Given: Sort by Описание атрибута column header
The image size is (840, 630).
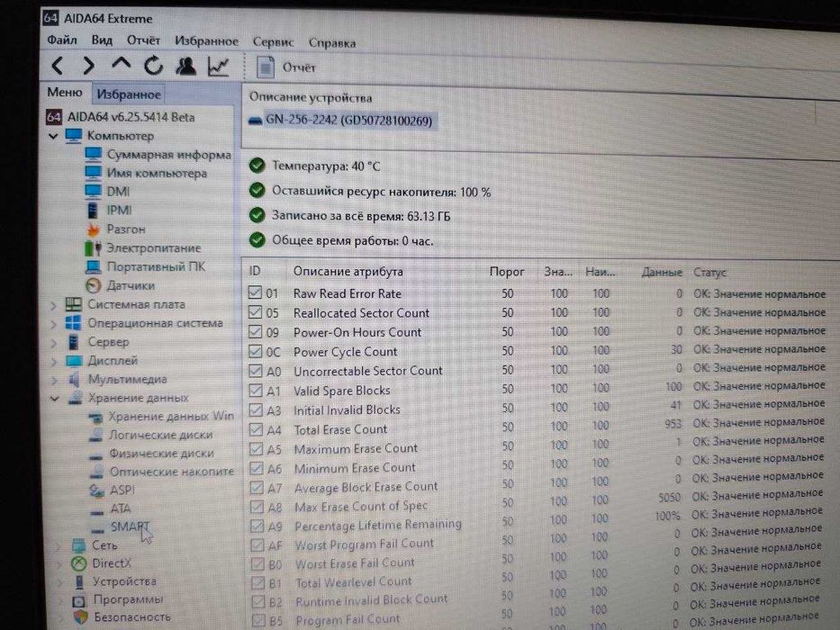Looking at the screenshot, I should click(348, 272).
